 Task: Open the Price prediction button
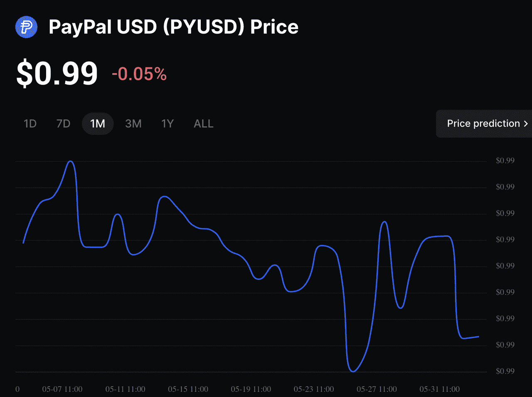point(484,124)
